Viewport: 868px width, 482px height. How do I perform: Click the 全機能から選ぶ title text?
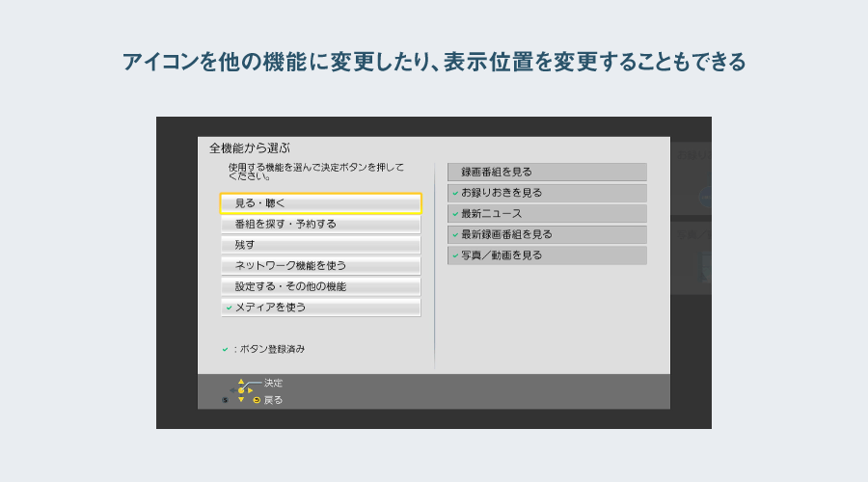[x=250, y=148]
